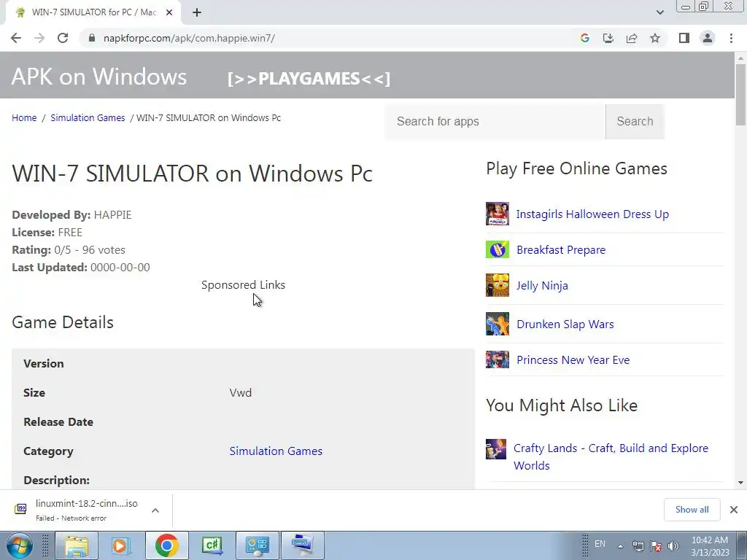Click Instagirls Halloween Dress Up thumbnail
Image resolution: width=747 pixels, height=560 pixels.
pos(498,214)
